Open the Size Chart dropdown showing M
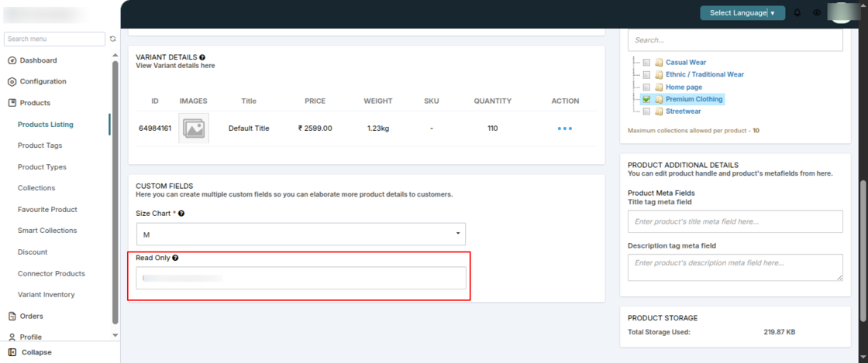 (301, 235)
